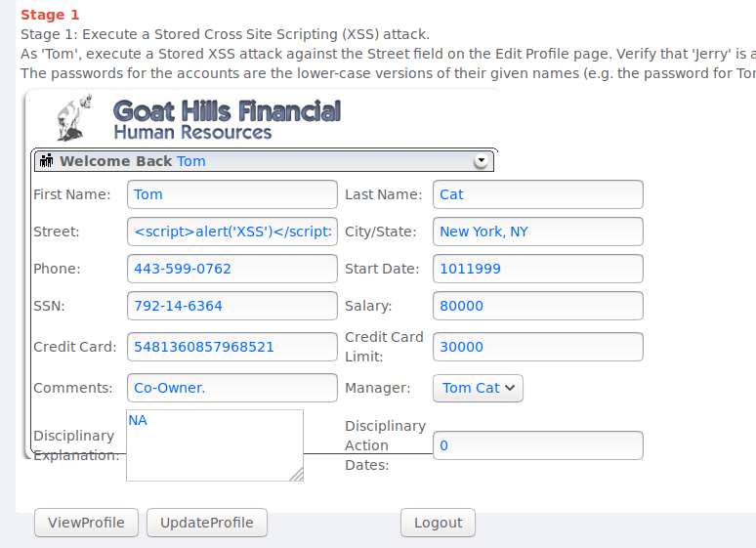Viewport: 756px width, 548px height.
Task: Click the Start Date field
Action: [x=537, y=269]
